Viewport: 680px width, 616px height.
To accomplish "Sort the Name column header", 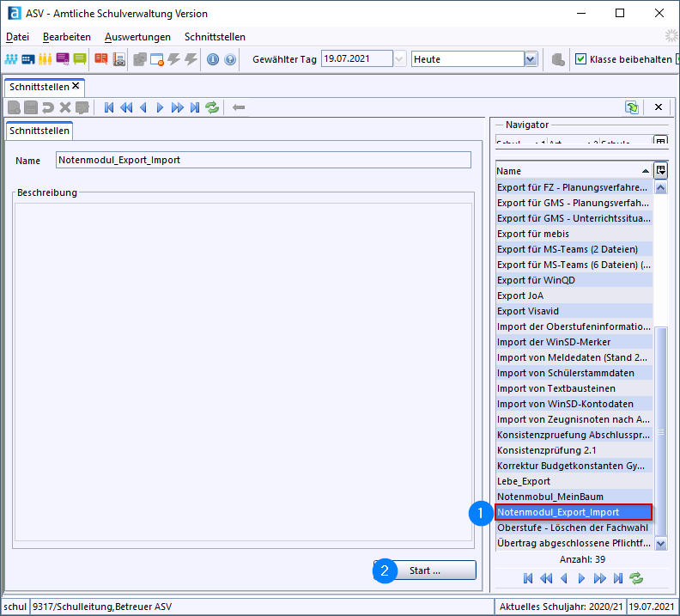I will (x=573, y=171).
